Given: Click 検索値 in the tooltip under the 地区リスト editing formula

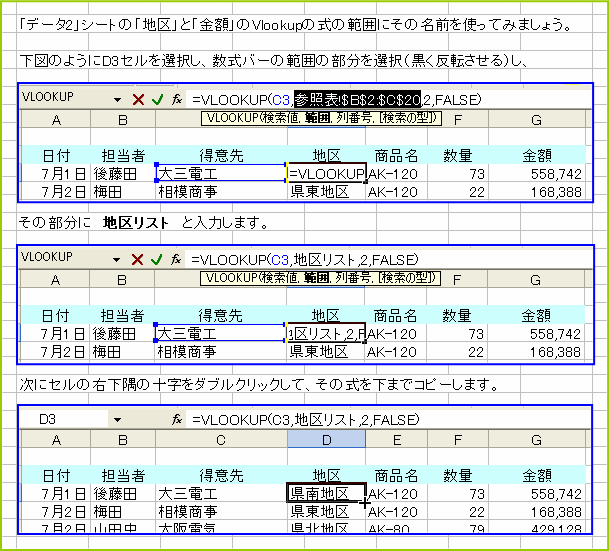Looking at the screenshot, I should coord(278,278).
